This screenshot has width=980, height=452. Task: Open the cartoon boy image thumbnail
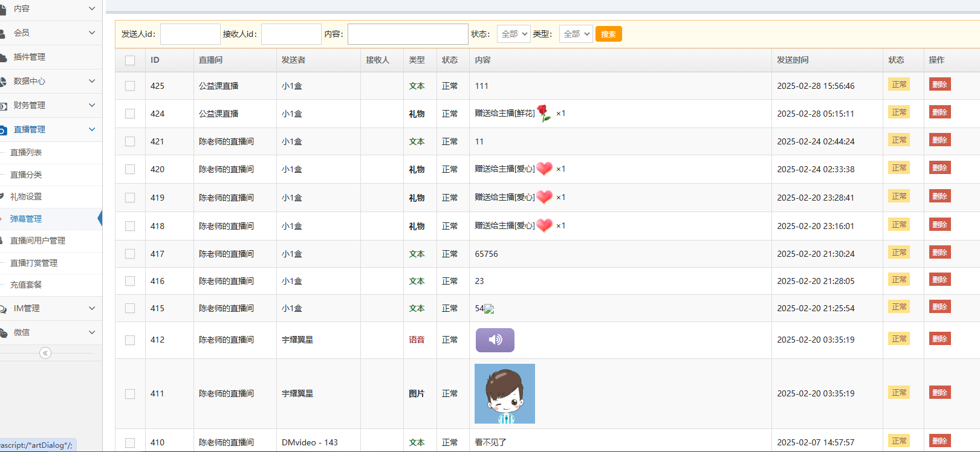pos(504,393)
